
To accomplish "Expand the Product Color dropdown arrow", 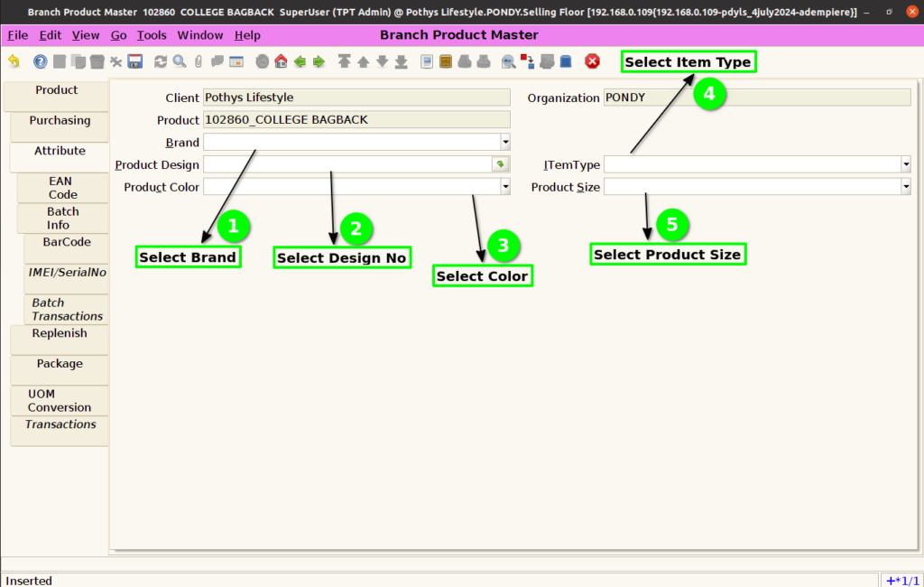I will (505, 187).
